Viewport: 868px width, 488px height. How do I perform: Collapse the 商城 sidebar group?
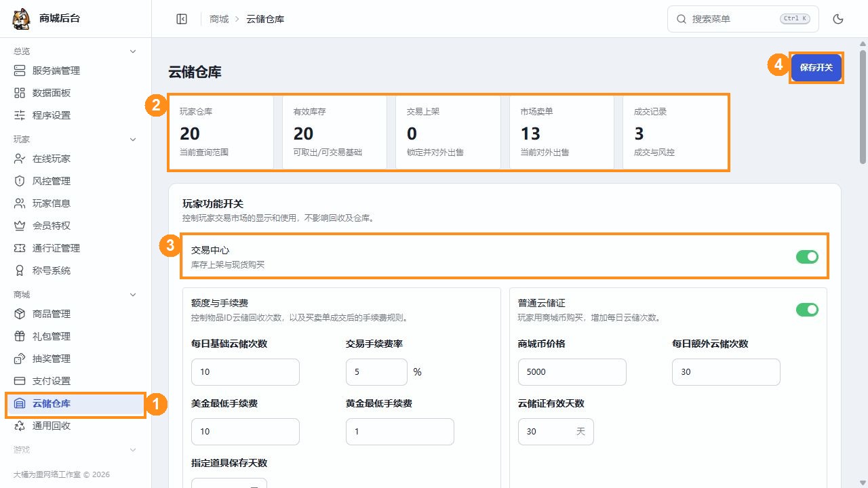tap(133, 295)
